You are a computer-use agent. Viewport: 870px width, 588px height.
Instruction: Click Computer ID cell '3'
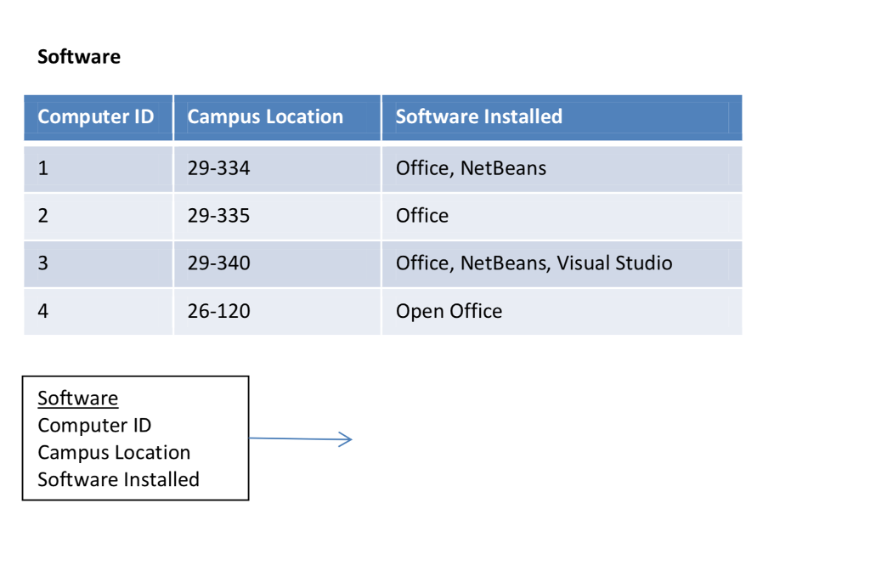pos(99,264)
